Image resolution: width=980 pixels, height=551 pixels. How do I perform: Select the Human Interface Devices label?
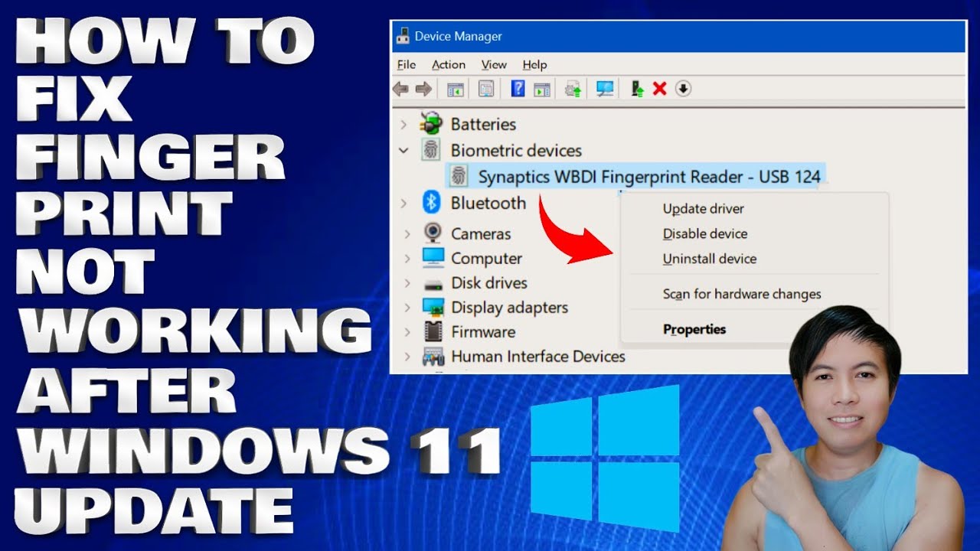(538, 356)
